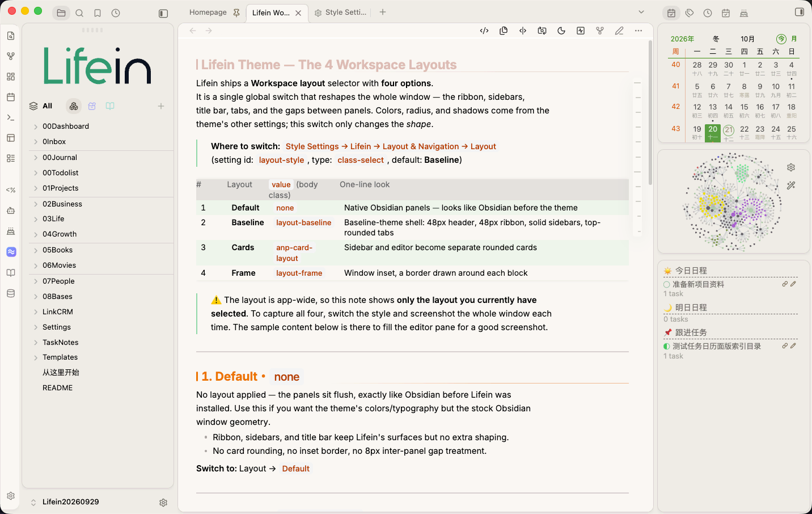Click the "</>" source code icon in editor toolbar
The width and height of the screenshot is (812, 514).
484,31
